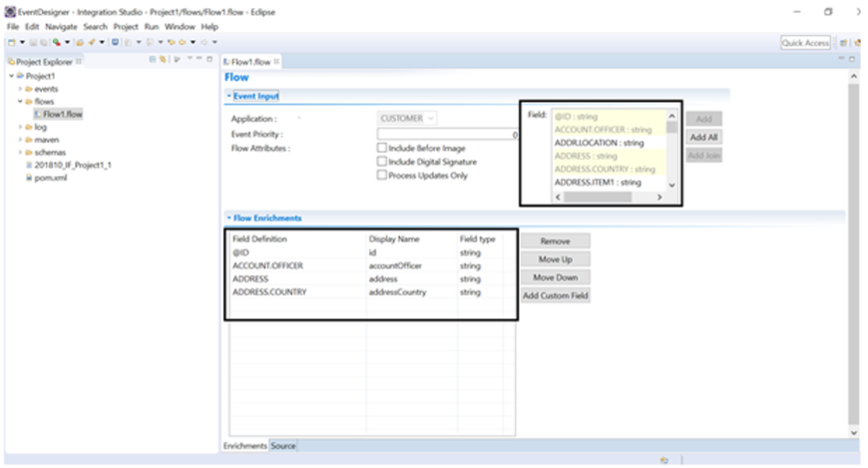The height and width of the screenshot is (468, 868).
Task: Click the Add All button
Action: [x=704, y=137]
